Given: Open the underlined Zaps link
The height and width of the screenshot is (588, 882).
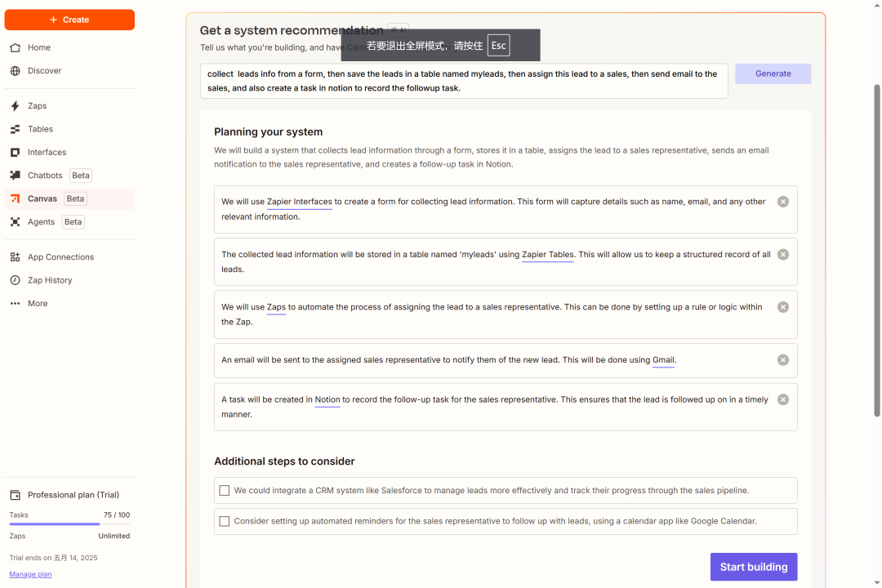Looking at the screenshot, I should [276, 307].
